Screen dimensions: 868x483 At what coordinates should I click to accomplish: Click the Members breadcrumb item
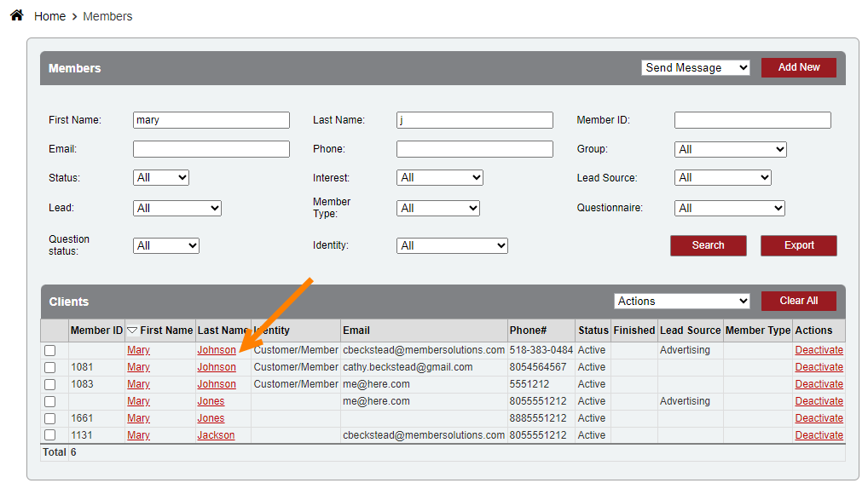107,16
